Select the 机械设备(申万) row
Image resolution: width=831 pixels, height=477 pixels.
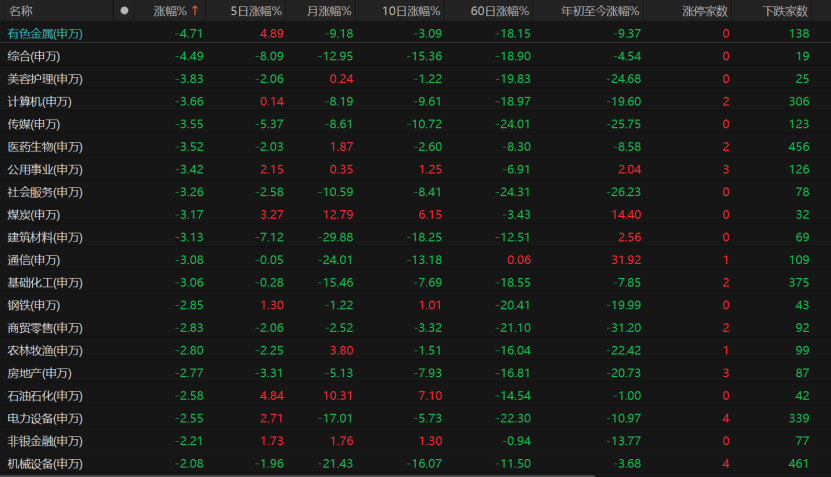416,463
